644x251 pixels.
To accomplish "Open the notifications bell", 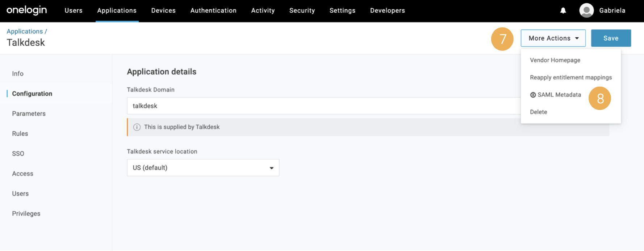I will click(x=563, y=11).
